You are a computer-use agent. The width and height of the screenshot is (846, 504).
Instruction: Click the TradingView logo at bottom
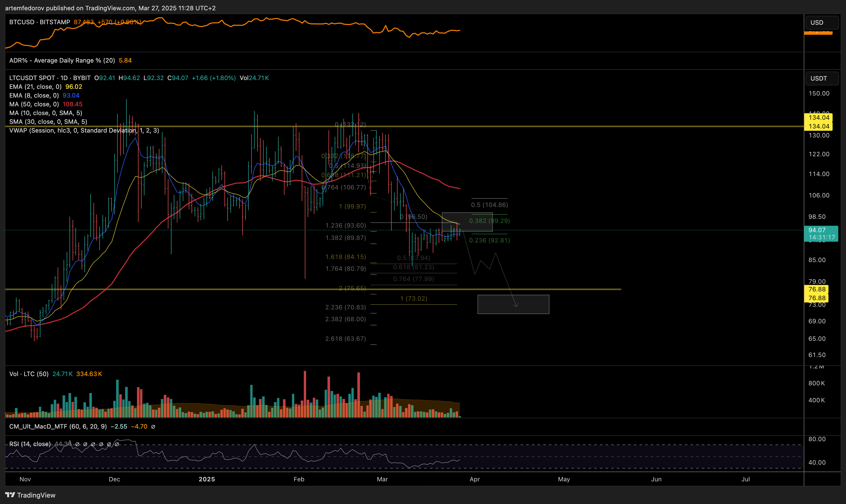pyautogui.click(x=30, y=495)
